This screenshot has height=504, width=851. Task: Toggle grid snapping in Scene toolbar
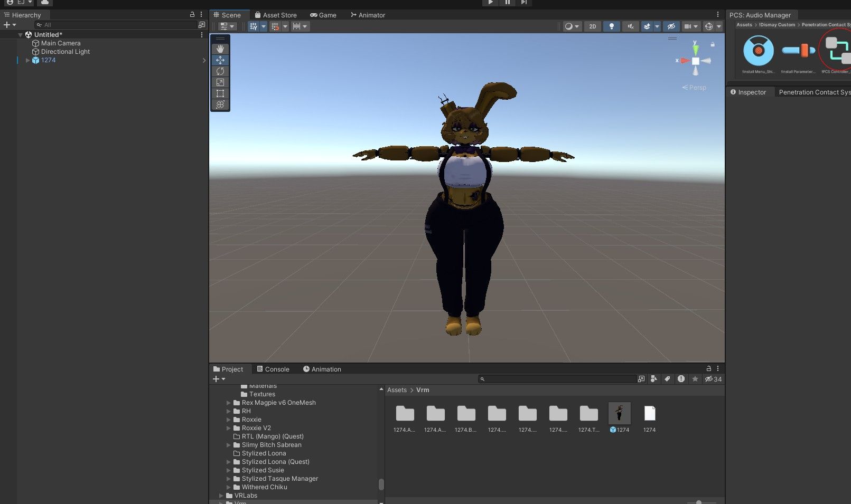point(275,26)
